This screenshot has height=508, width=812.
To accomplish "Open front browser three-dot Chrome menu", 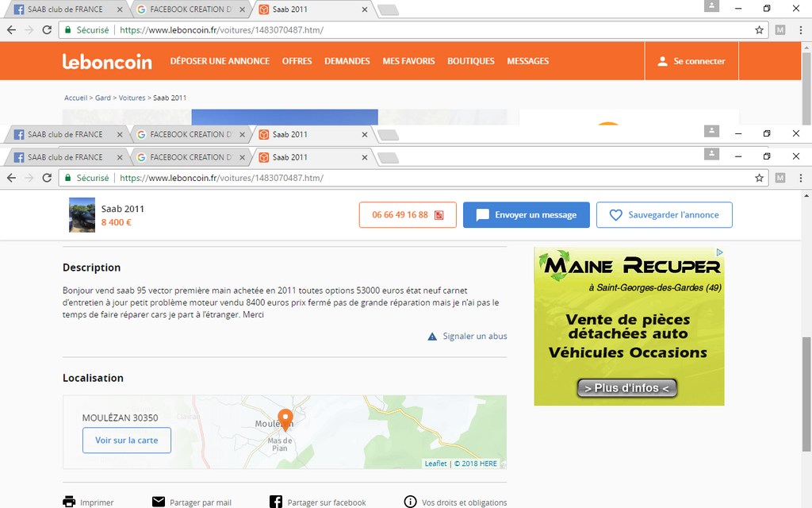I will pyautogui.click(x=801, y=178).
